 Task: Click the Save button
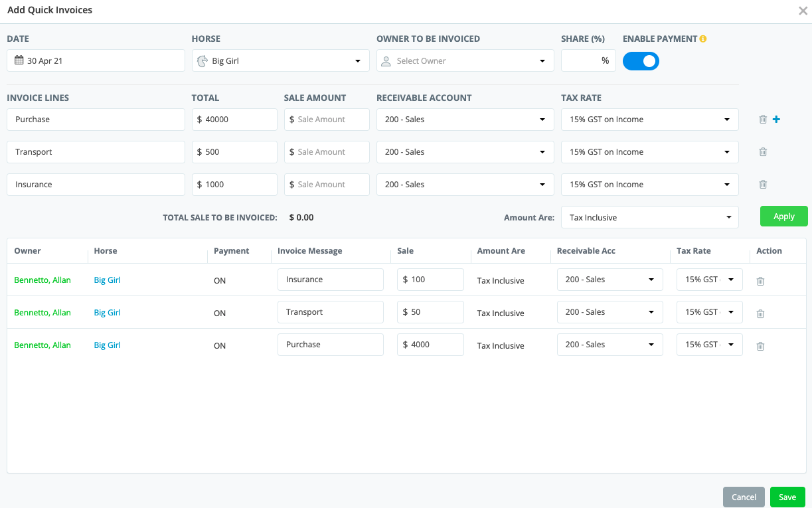point(787,497)
